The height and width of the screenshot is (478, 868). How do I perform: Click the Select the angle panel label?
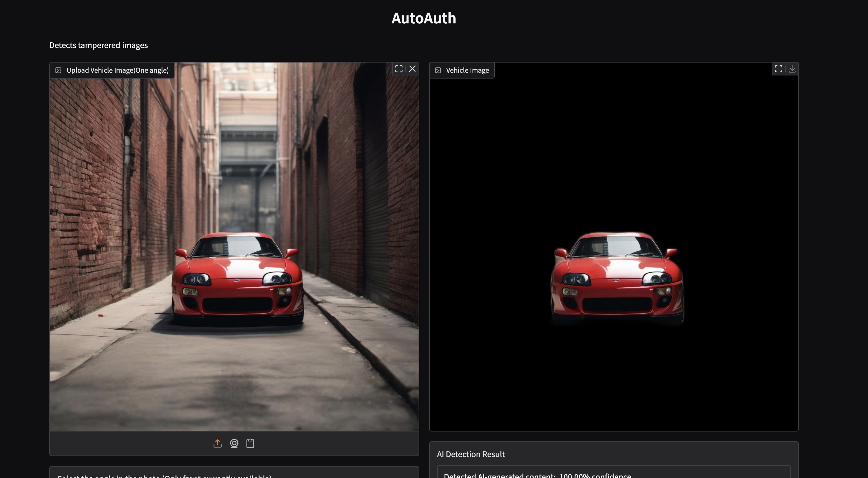pyautogui.click(x=164, y=475)
